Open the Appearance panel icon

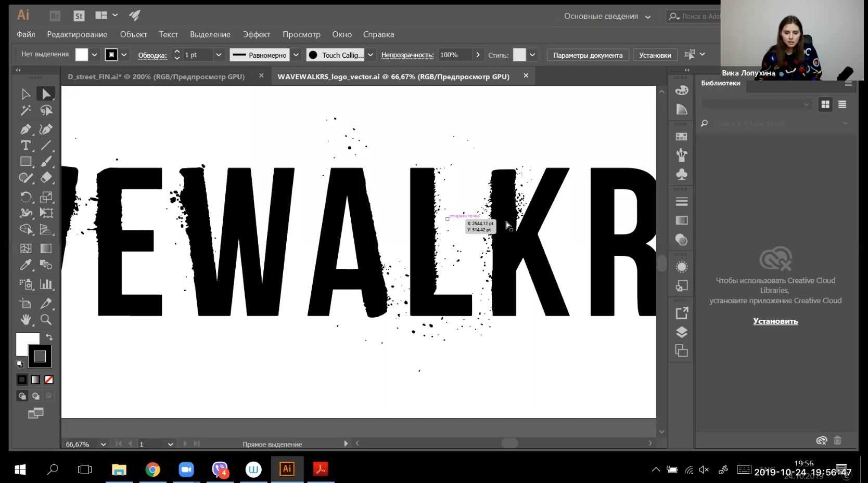682,267
